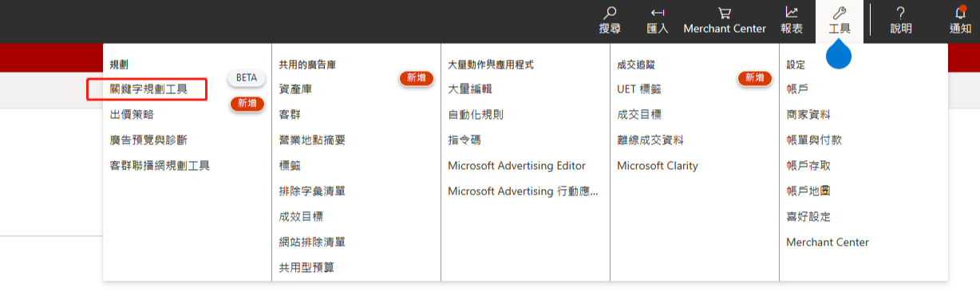This screenshot has width=980, height=291.
Task: Open the 匯入 import icon
Action: pos(658,13)
